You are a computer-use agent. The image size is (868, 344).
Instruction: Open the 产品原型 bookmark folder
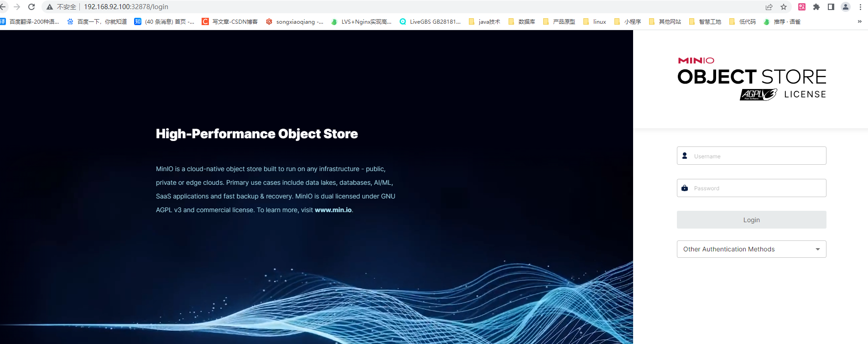tap(559, 21)
